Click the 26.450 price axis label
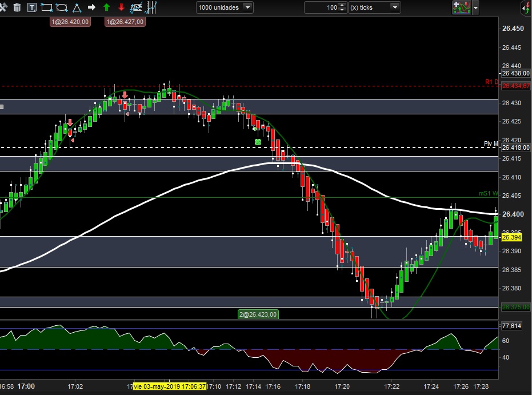 point(513,29)
